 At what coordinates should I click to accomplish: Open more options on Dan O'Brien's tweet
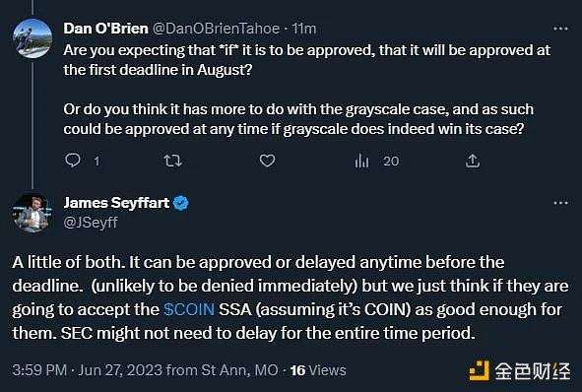pos(560,29)
